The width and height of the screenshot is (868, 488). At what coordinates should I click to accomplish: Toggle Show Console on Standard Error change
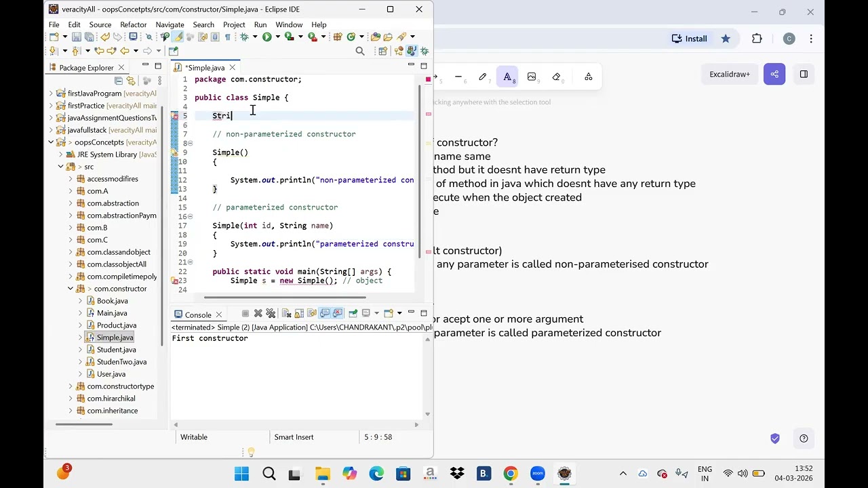[x=337, y=314]
